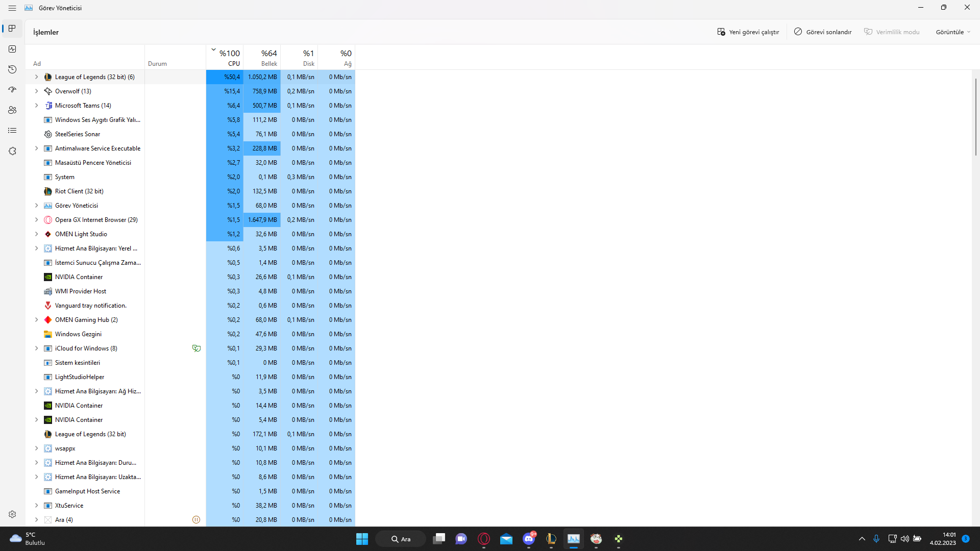Click Görevi sonlandır button
The image size is (980, 551).
822,32
